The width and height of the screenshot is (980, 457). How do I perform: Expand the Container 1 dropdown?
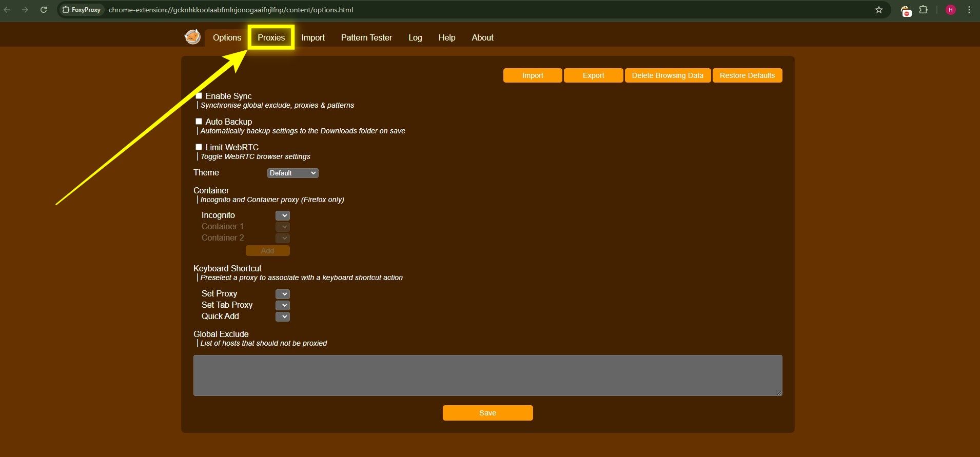coord(283,227)
